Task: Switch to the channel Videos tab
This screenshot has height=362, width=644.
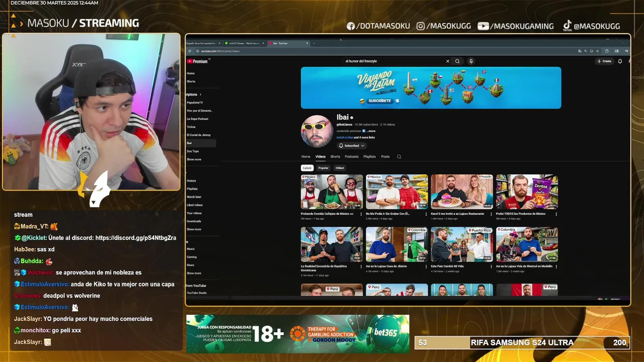Action: pyautogui.click(x=320, y=157)
